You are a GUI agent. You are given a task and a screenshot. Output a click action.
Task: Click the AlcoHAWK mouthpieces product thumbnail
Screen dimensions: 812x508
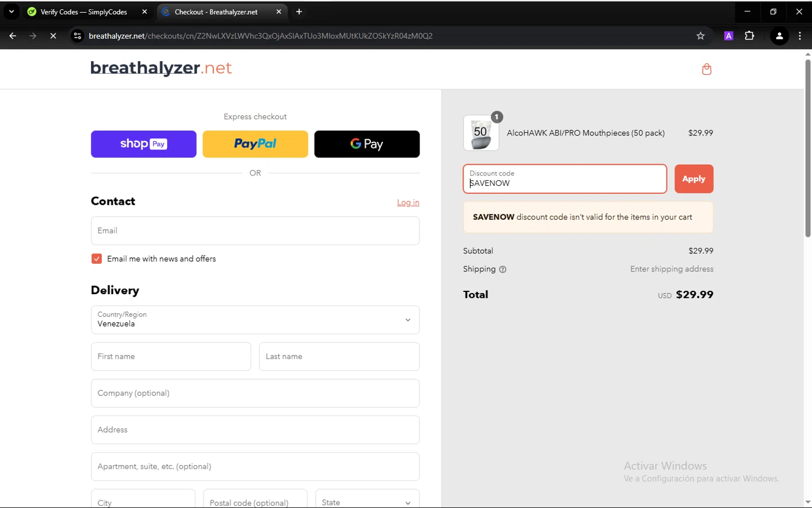(x=481, y=133)
